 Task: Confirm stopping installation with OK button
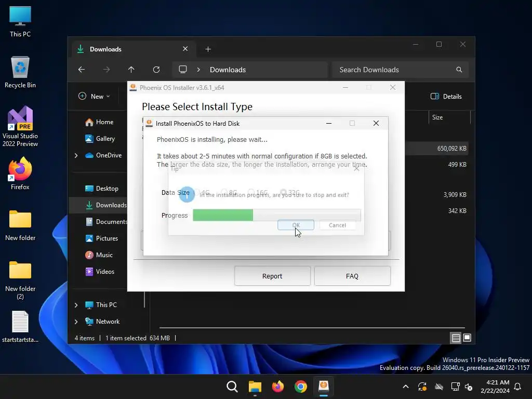pyautogui.click(x=296, y=225)
